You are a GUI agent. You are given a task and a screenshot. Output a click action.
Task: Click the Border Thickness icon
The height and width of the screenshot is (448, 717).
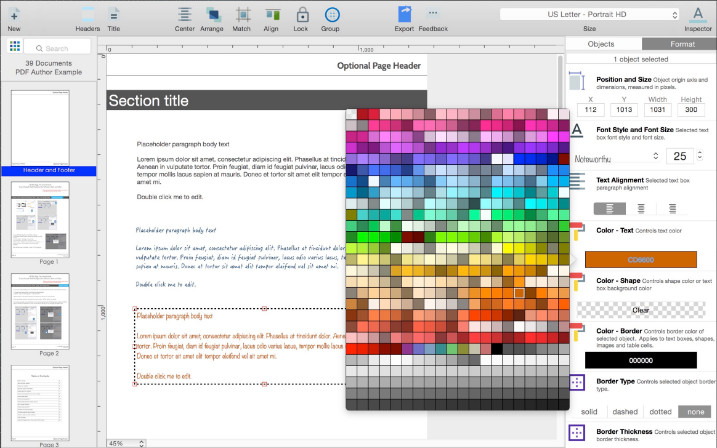[577, 432]
